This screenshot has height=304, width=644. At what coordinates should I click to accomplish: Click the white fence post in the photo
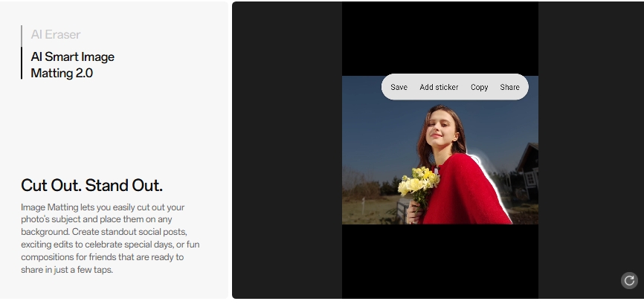coord(402,210)
